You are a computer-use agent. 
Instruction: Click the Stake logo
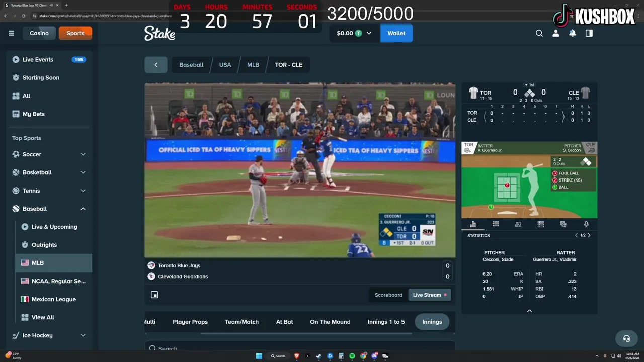[x=159, y=33]
